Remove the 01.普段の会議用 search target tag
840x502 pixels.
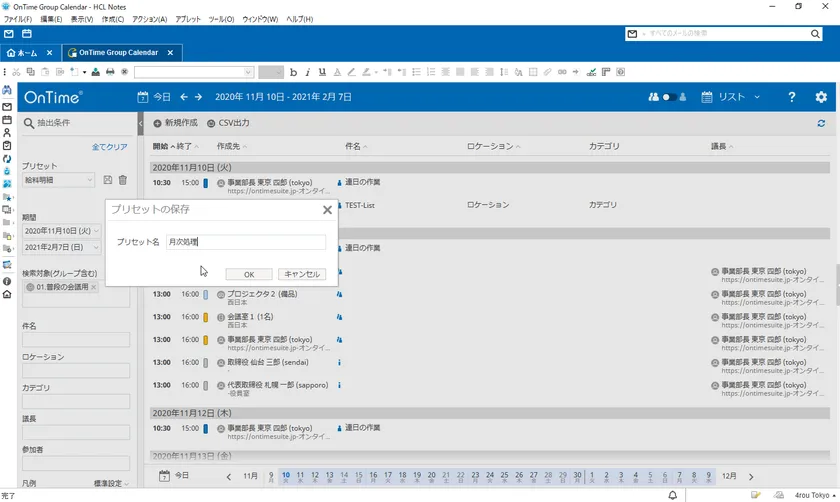point(94,287)
